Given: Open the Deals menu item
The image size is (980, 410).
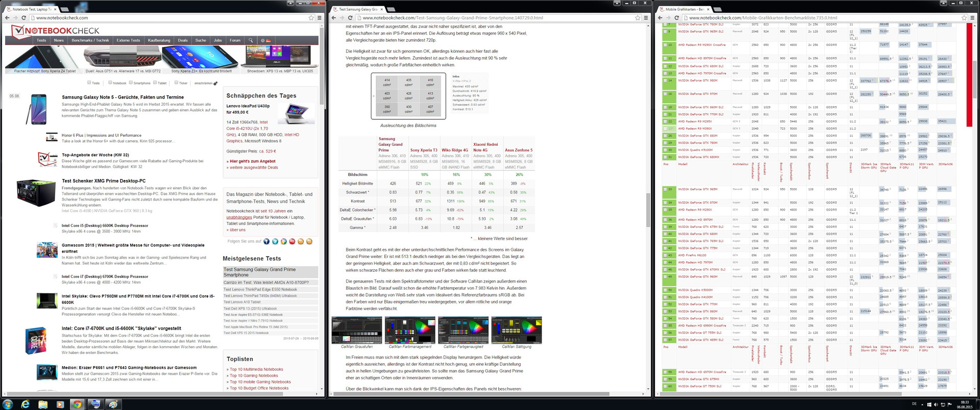Looking at the screenshot, I should pyautogui.click(x=183, y=40).
